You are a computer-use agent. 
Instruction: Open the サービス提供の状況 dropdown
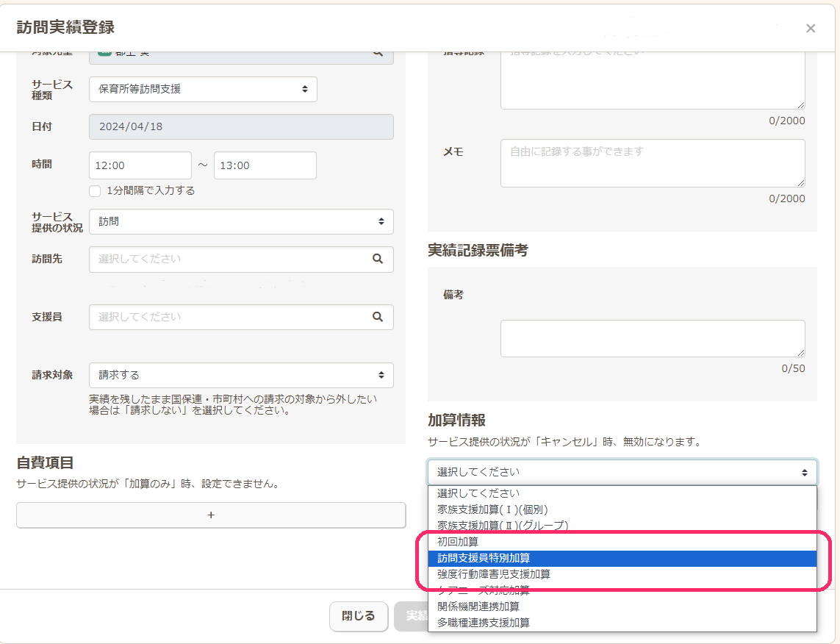tap(241, 221)
